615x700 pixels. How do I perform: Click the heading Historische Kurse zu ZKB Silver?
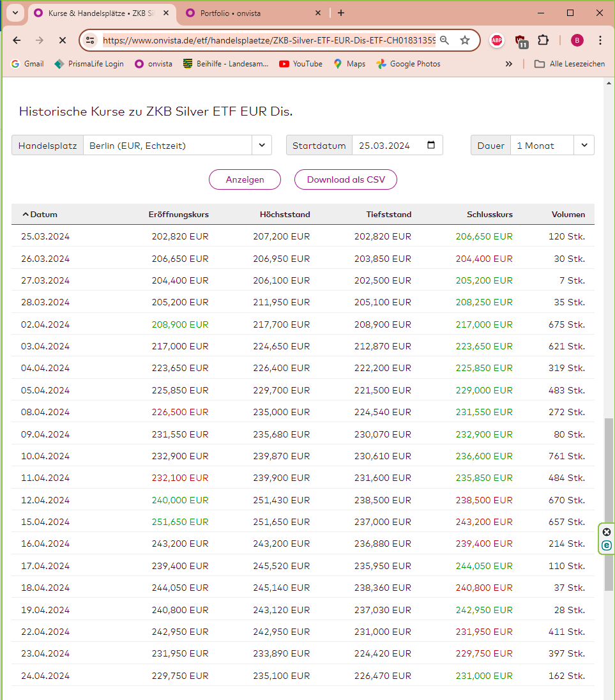(x=156, y=111)
